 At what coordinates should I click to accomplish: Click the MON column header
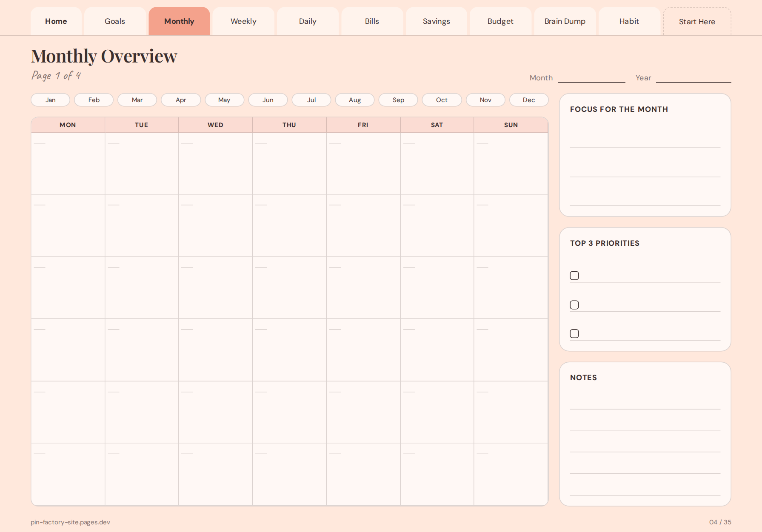(68, 125)
